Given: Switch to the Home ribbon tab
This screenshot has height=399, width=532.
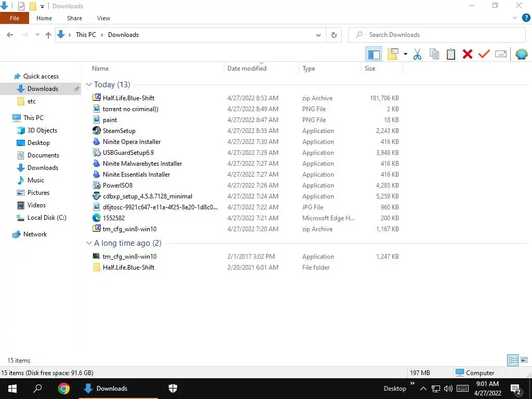Looking at the screenshot, I should (44, 18).
